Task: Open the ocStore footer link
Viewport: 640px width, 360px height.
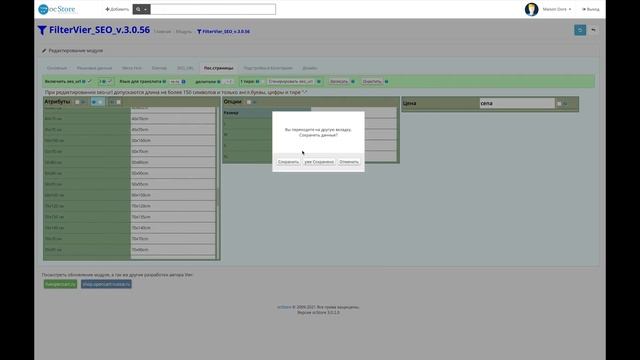Action: (x=284, y=307)
